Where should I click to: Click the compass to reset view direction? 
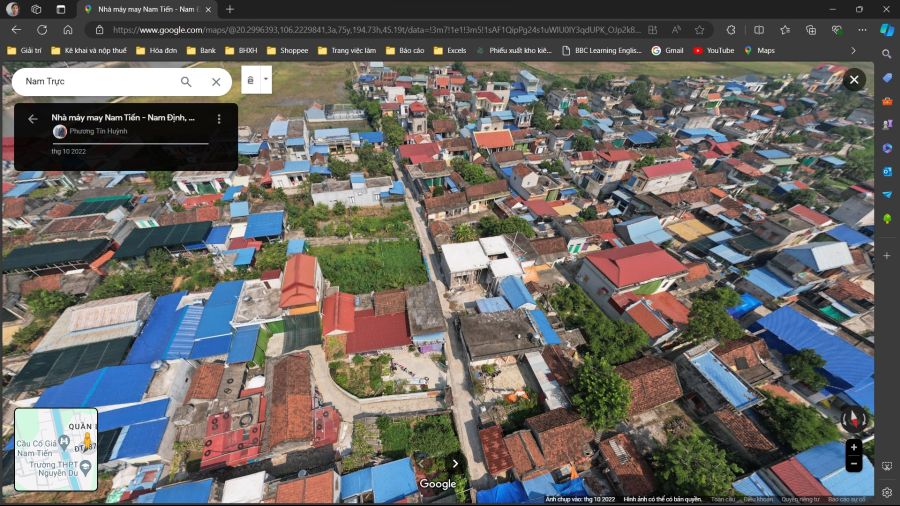[853, 418]
